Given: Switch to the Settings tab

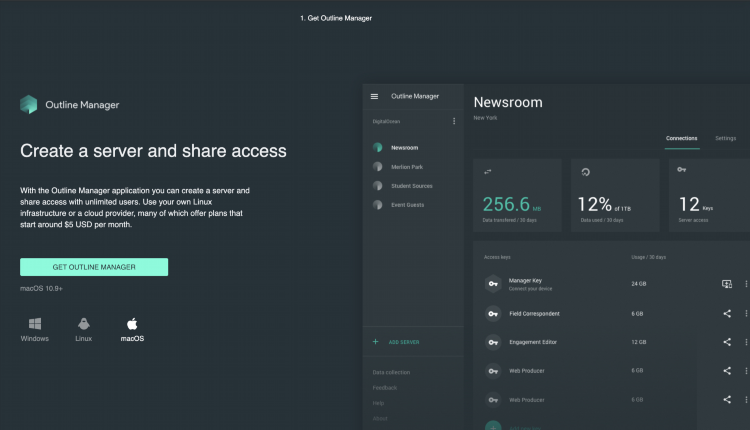Looking at the screenshot, I should (726, 138).
